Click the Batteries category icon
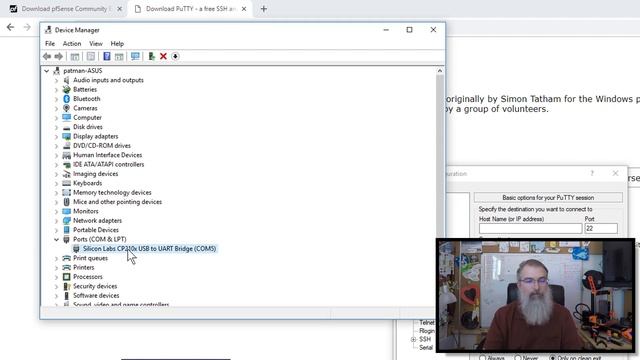640x360 pixels. tap(67, 89)
